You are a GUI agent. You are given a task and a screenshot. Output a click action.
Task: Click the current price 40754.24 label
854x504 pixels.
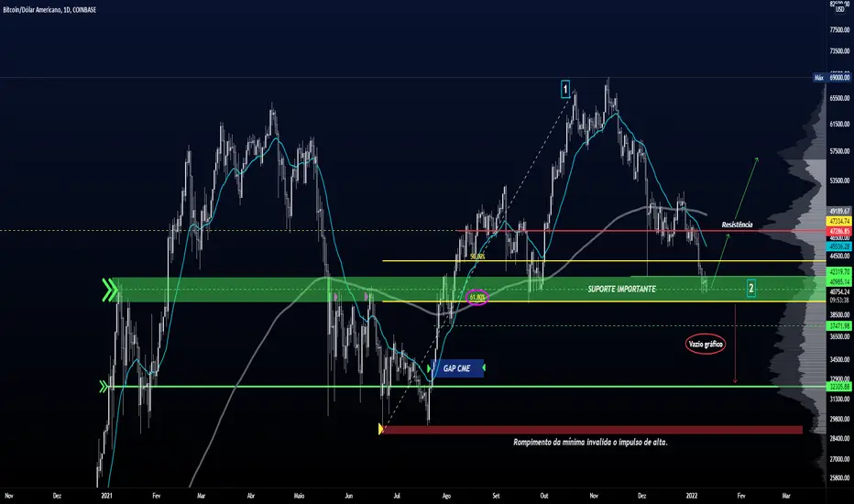pyautogui.click(x=839, y=292)
